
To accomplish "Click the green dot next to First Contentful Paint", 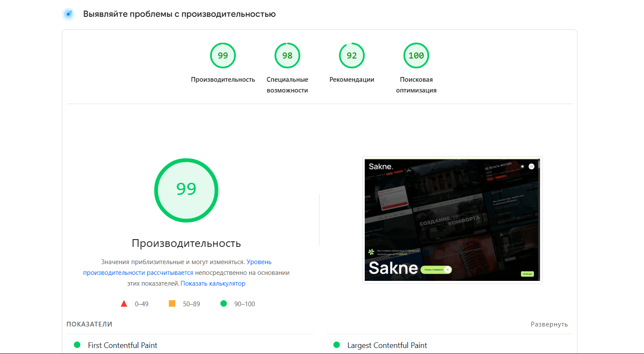I will coord(77,345).
